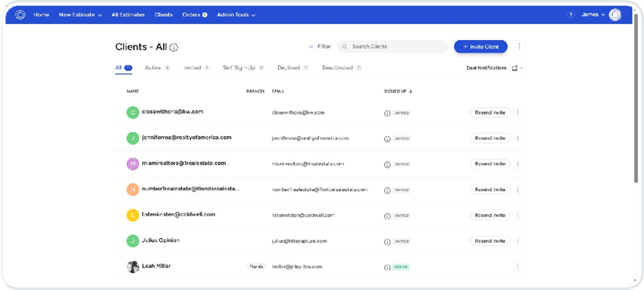Open the James user menu
The height and width of the screenshot is (290, 644).
click(593, 15)
